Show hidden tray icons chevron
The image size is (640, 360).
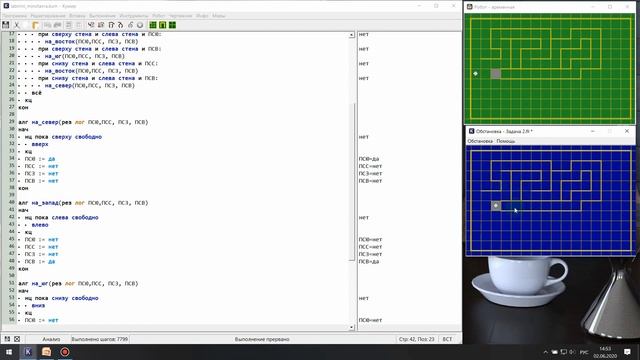click(545, 352)
